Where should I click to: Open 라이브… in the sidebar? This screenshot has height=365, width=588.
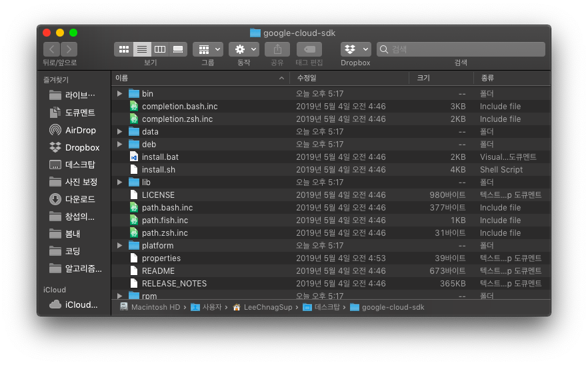pos(73,95)
